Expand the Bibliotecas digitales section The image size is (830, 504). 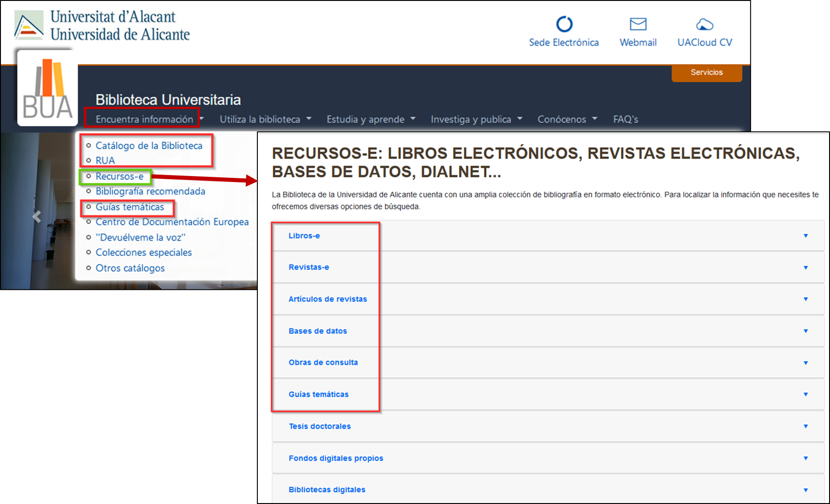pyautogui.click(x=805, y=490)
